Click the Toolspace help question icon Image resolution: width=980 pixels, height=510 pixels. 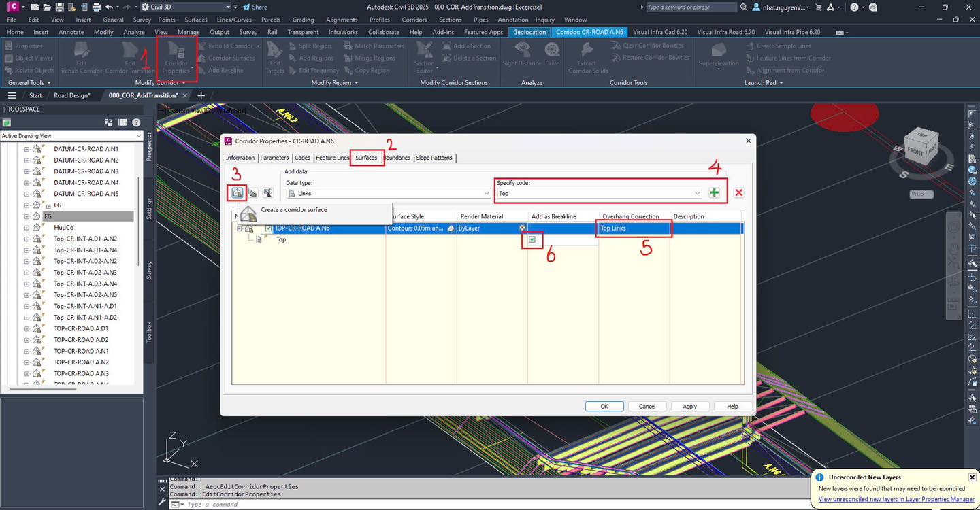pos(136,122)
